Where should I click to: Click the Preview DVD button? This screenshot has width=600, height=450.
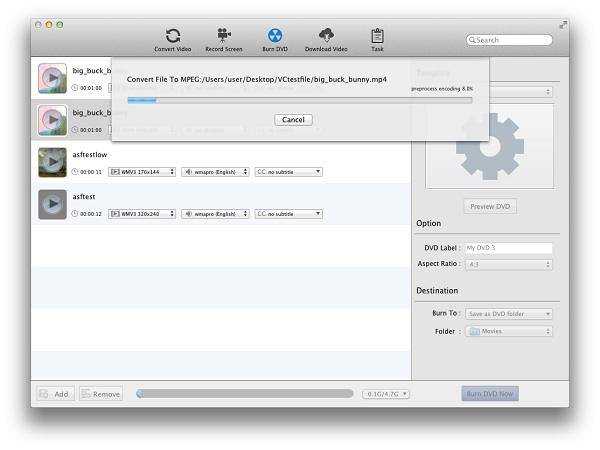[490, 206]
